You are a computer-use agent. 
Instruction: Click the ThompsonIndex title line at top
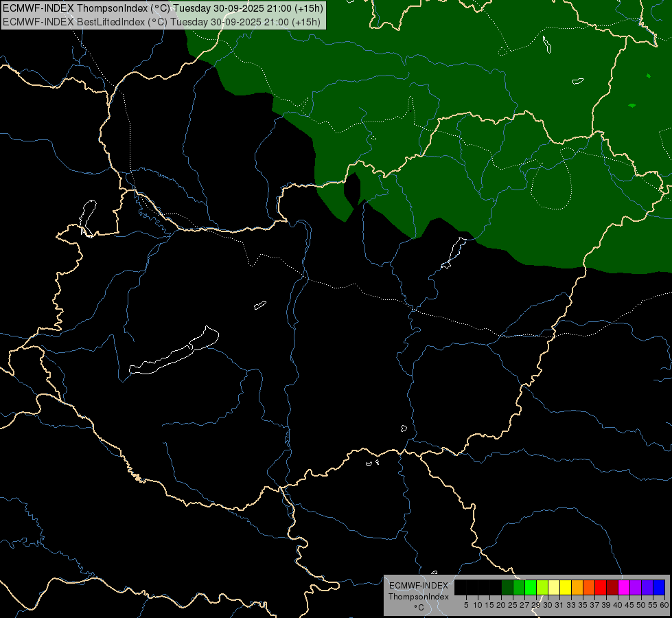click(x=163, y=8)
